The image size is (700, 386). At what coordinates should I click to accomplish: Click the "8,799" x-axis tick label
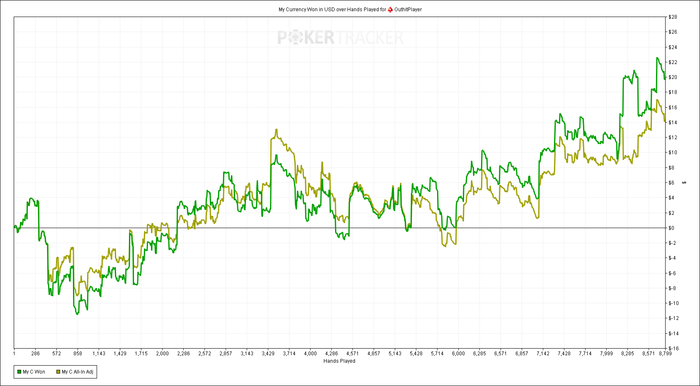(x=665, y=353)
